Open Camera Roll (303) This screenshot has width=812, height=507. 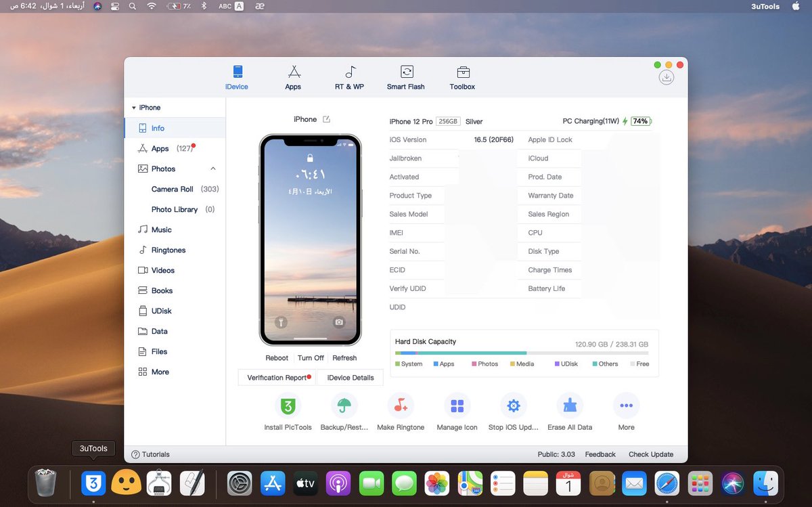coord(185,189)
